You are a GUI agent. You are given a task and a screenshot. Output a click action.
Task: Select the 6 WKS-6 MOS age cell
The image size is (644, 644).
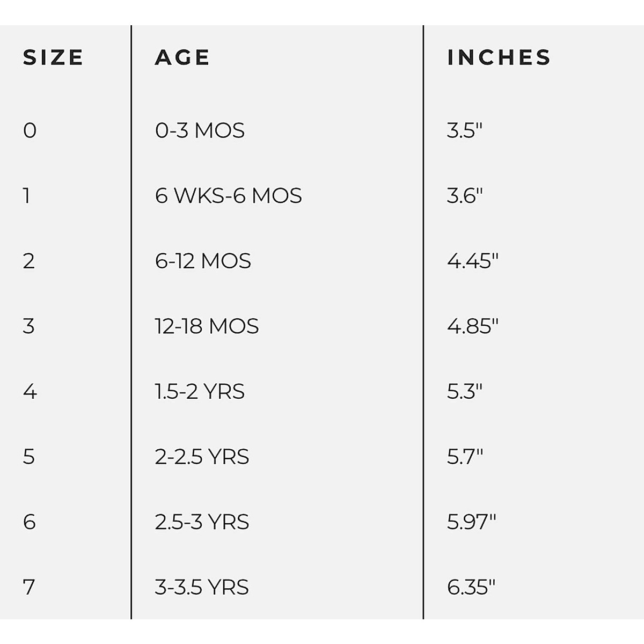click(228, 196)
